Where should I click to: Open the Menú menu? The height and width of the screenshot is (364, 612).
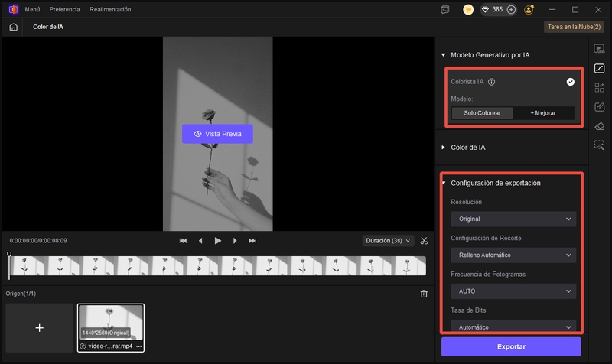32,10
